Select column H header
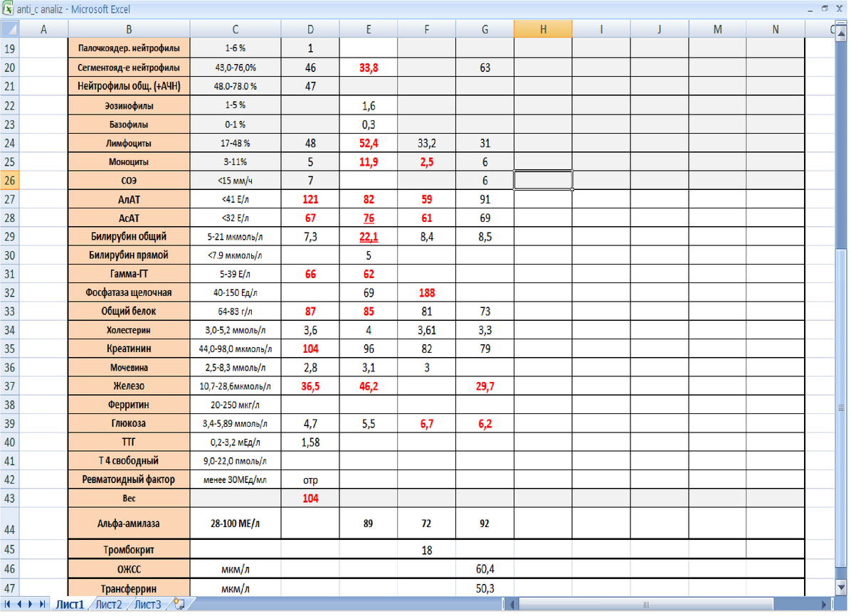The image size is (851, 616). click(x=543, y=29)
